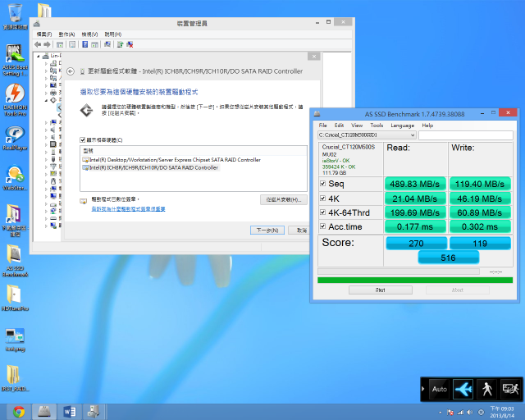Click the 119.40 MB/s Seq write result

pos(480,184)
